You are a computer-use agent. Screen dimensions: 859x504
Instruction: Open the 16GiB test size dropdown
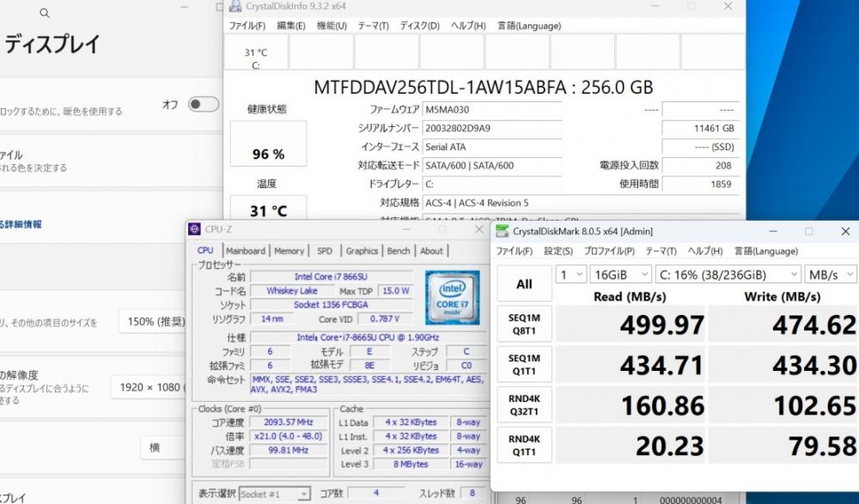pos(620,275)
